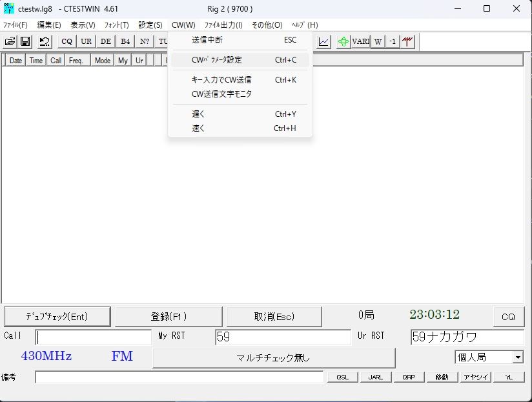Image resolution: width=532 pixels, height=402 pixels.
Task: Focus the My RST field showing 59
Action: pyautogui.click(x=283, y=337)
